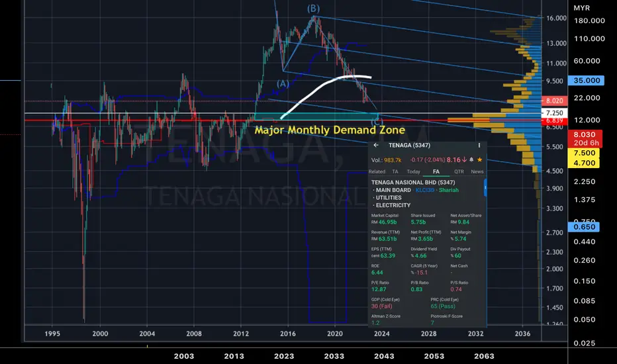Open the KLCI30 index link
This screenshot has height=364, width=617.
pyautogui.click(x=424, y=190)
